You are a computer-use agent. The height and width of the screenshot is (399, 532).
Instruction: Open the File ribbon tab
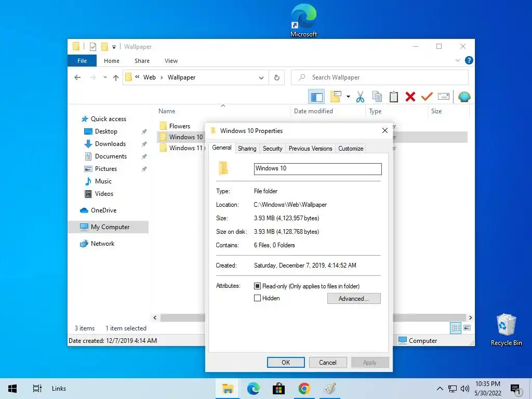click(82, 61)
